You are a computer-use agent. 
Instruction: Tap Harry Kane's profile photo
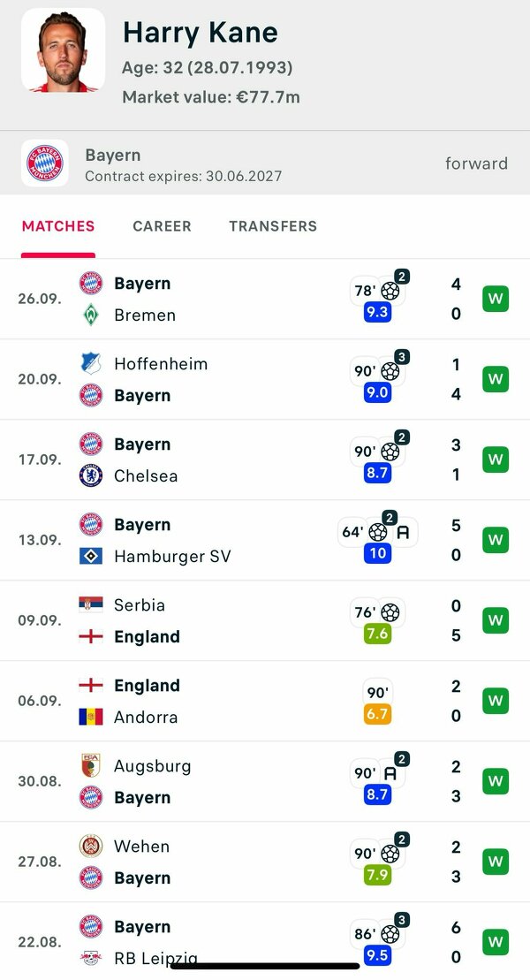pos(63,49)
